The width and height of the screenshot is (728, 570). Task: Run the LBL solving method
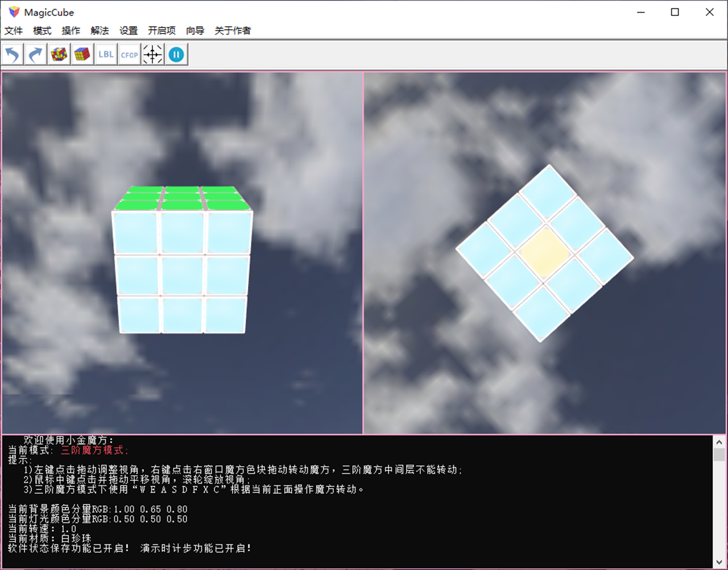[106, 55]
